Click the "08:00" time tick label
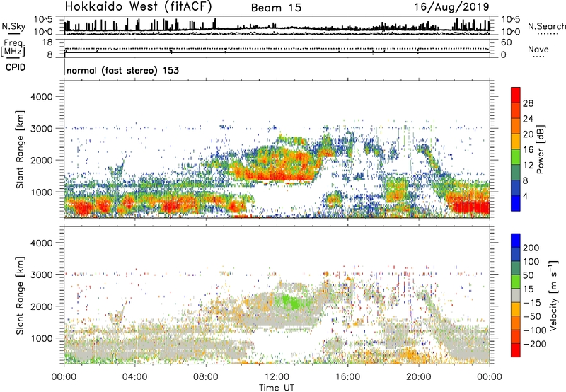Image resolution: width=566 pixels, height=392 pixels. 206,377
